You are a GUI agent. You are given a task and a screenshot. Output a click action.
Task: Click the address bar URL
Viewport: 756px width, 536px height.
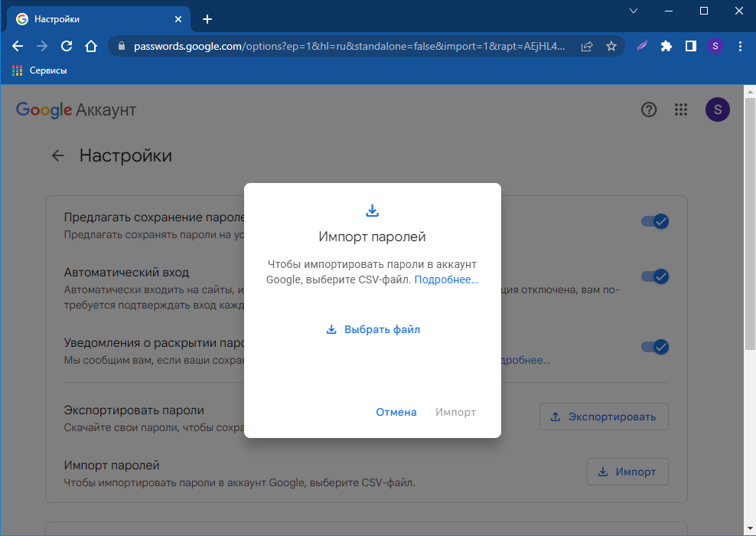[x=349, y=46]
